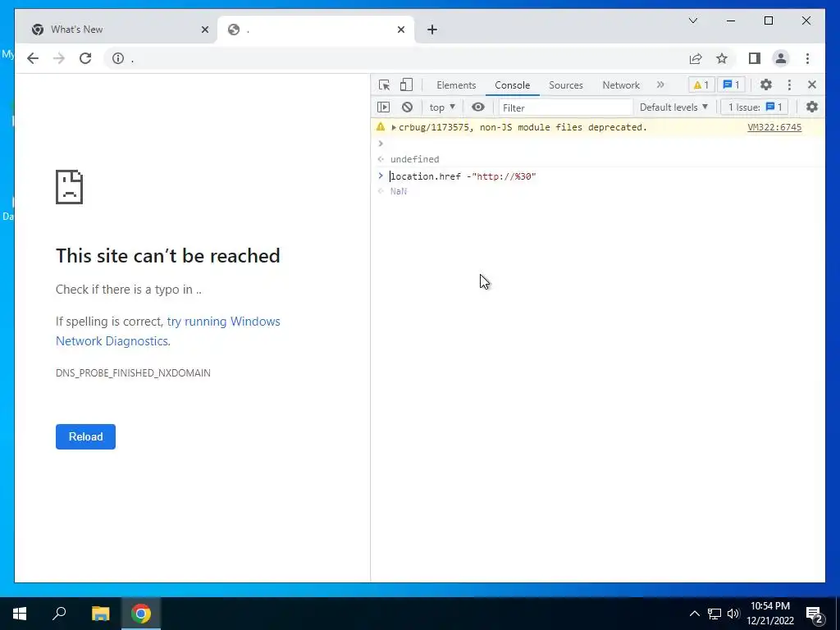The width and height of the screenshot is (840, 630).
Task: Open File Explorer from the taskbar
Action: coord(100,614)
